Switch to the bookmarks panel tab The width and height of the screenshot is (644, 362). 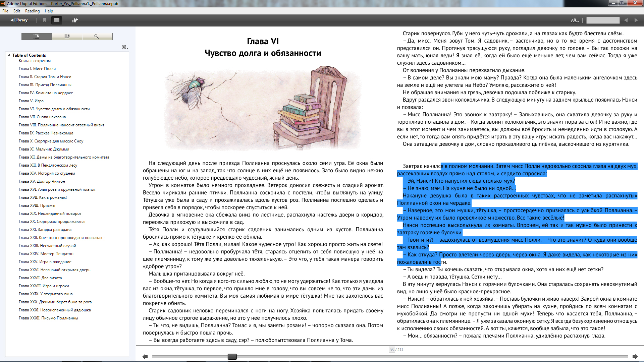[x=67, y=36]
